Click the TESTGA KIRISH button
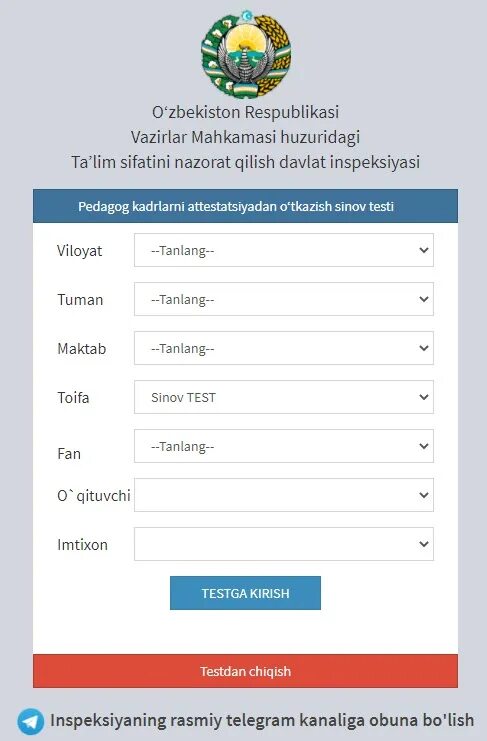The width and height of the screenshot is (487, 741). (245, 593)
